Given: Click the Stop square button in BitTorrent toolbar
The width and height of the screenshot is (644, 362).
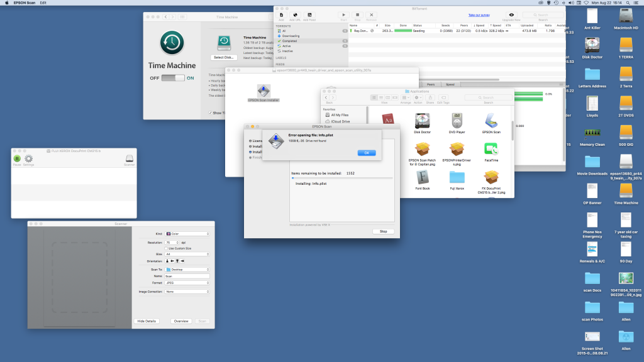Looking at the screenshot, I should [357, 15].
